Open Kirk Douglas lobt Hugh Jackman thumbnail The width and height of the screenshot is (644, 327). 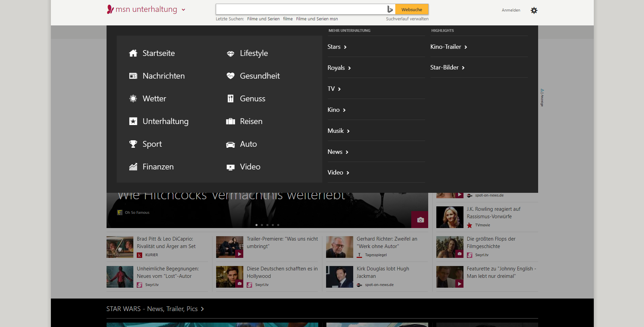pyautogui.click(x=339, y=277)
